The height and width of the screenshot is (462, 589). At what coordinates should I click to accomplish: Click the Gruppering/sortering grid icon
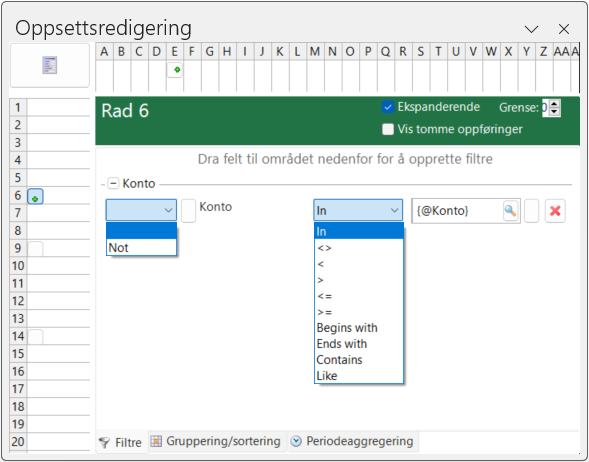[x=156, y=441]
